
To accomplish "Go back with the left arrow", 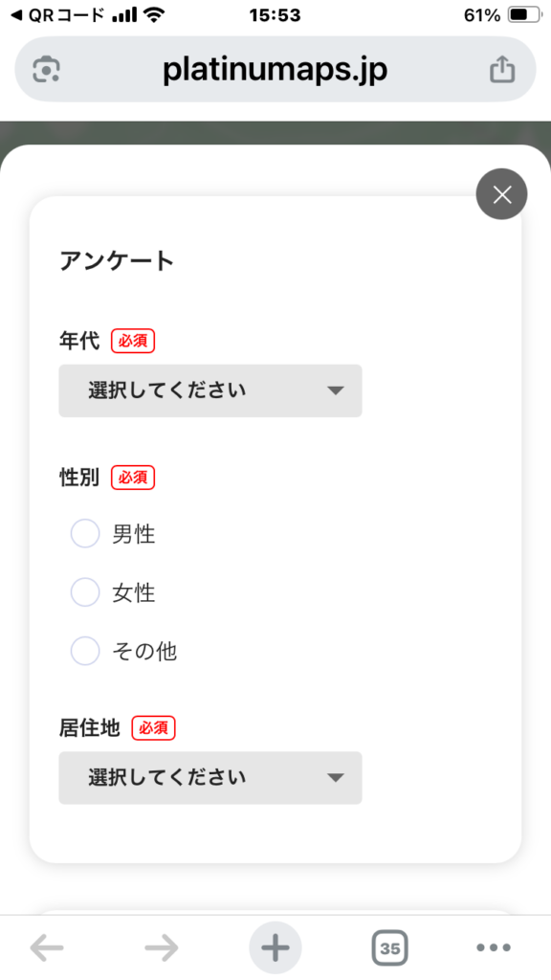I will pos(47,948).
